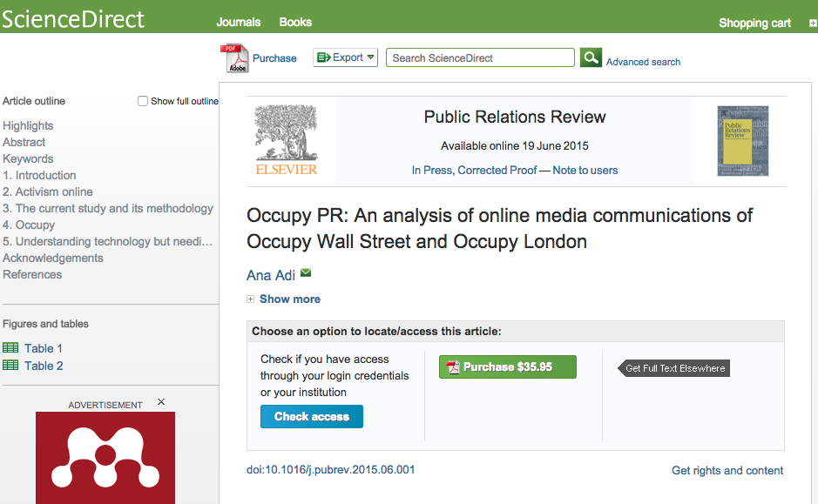The image size is (818, 504).
Task: Jump to the Activism online section
Action: point(48,192)
